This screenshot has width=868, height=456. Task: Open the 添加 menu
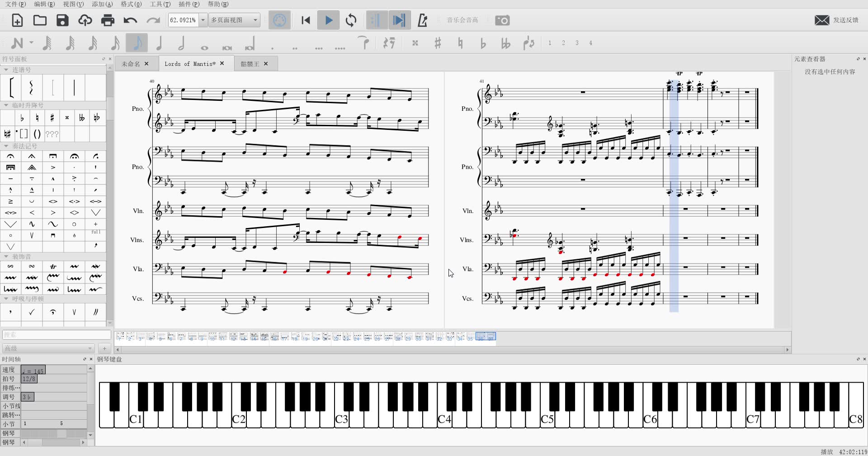tap(102, 4)
